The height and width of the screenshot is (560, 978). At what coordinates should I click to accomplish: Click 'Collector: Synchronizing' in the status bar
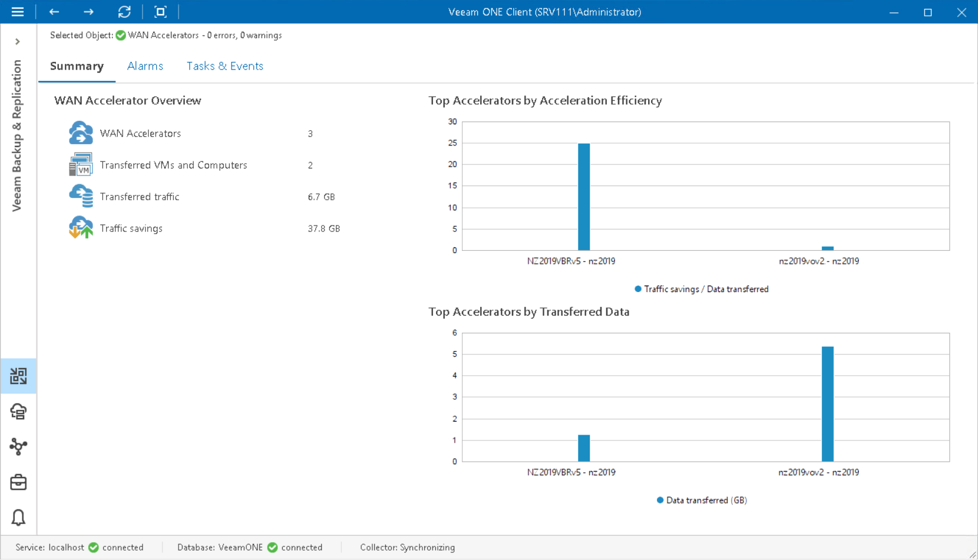[408, 548]
